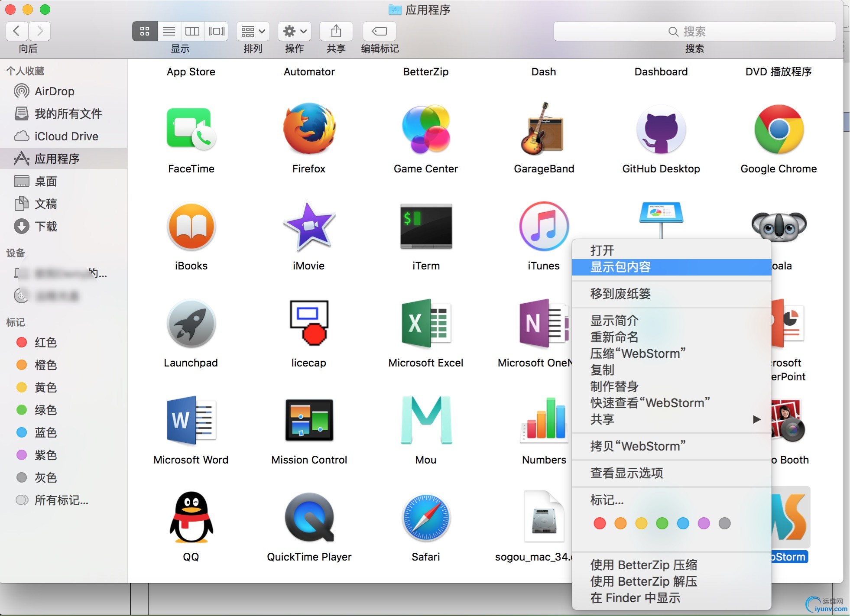Select the Microsoft OneNote icon

pyautogui.click(x=545, y=323)
